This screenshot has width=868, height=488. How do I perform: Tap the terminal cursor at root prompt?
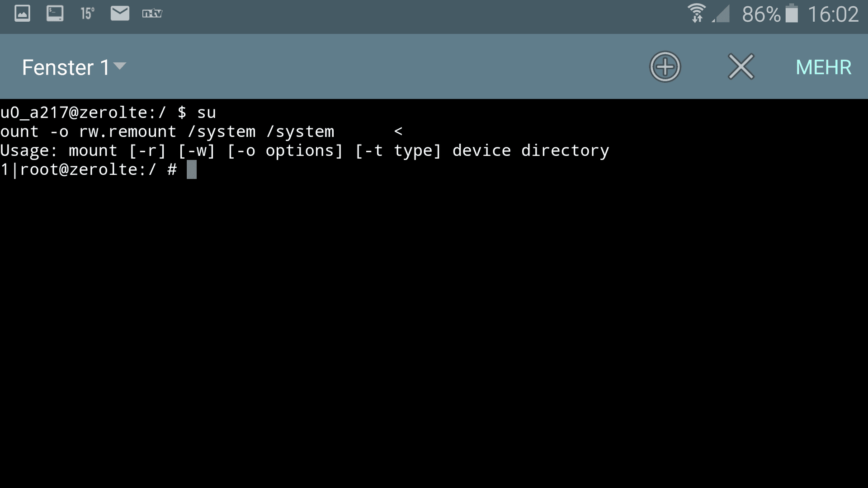[x=192, y=169]
